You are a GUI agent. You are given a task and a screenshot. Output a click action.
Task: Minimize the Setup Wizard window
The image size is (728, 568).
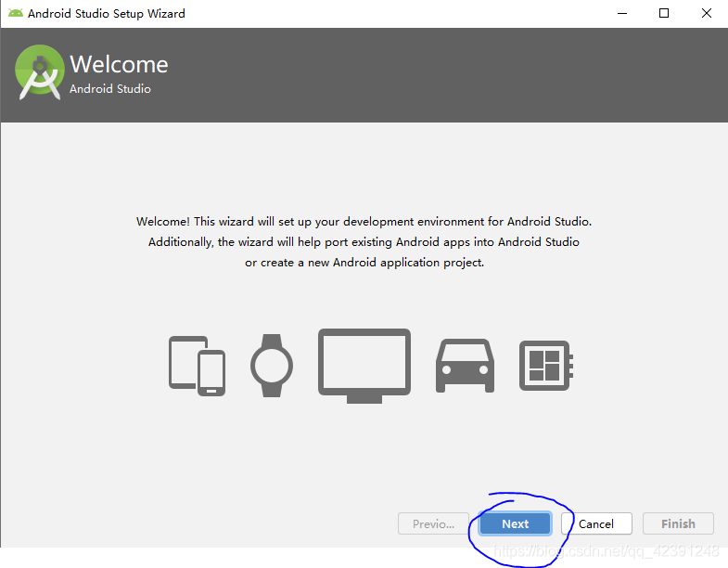(x=620, y=14)
